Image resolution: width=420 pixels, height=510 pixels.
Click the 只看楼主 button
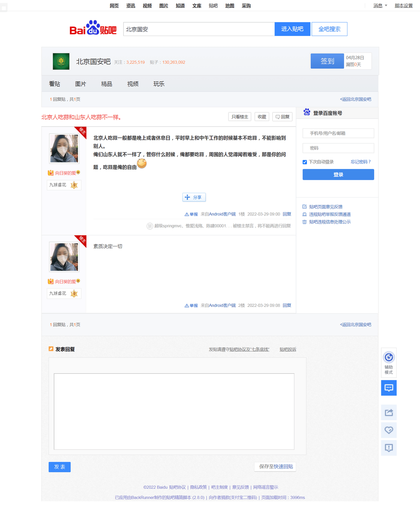point(240,117)
